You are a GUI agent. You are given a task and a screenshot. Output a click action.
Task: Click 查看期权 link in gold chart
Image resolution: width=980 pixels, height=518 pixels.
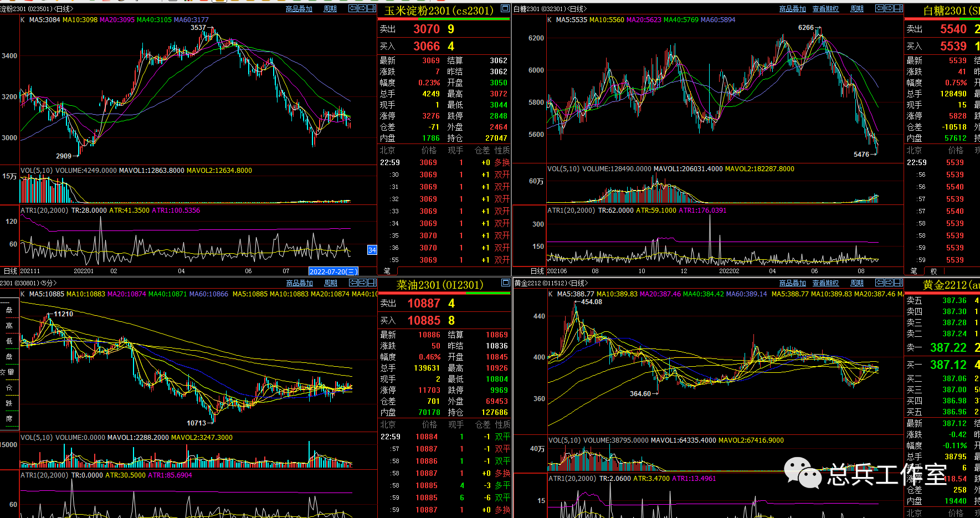pyautogui.click(x=826, y=283)
